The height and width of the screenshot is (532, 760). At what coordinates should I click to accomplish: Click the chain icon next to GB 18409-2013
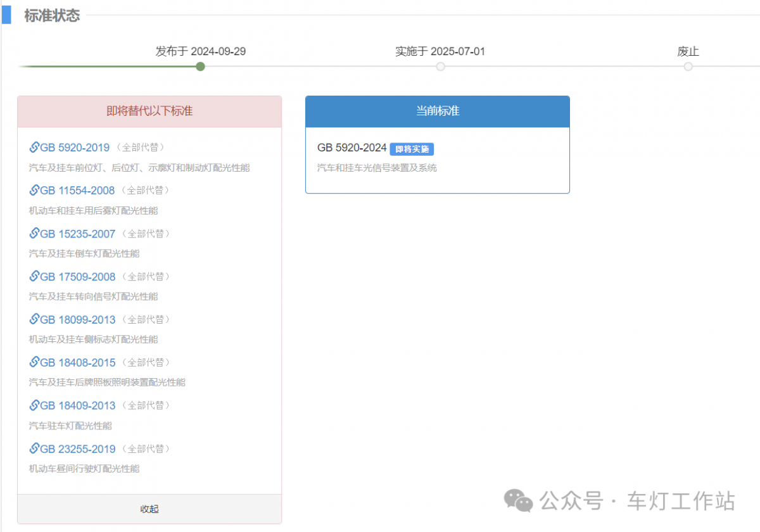pyautogui.click(x=34, y=405)
